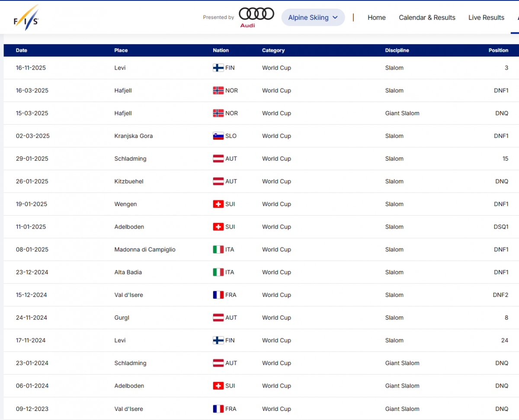Select the Alta Badia place entry
The width and height of the screenshot is (519, 420).
(x=128, y=272)
